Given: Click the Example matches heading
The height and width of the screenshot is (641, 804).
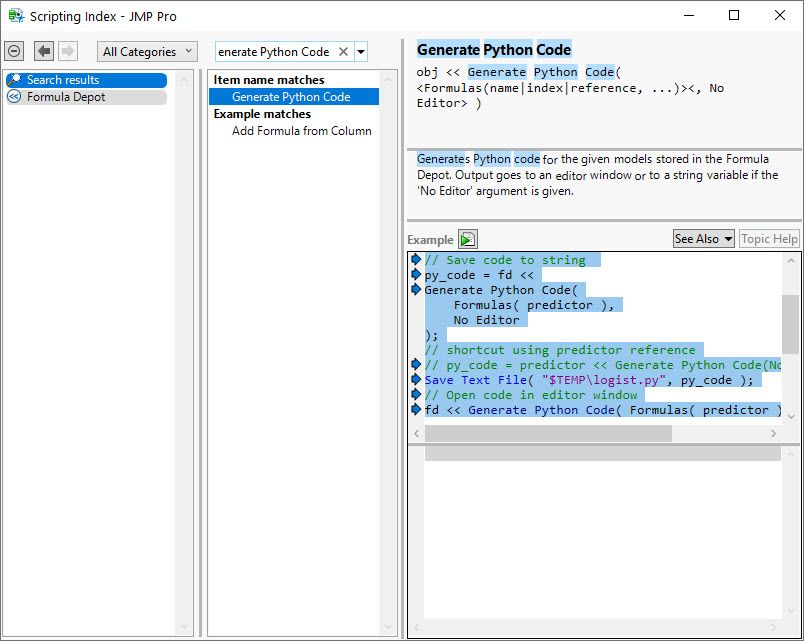Looking at the screenshot, I should tap(262, 114).
